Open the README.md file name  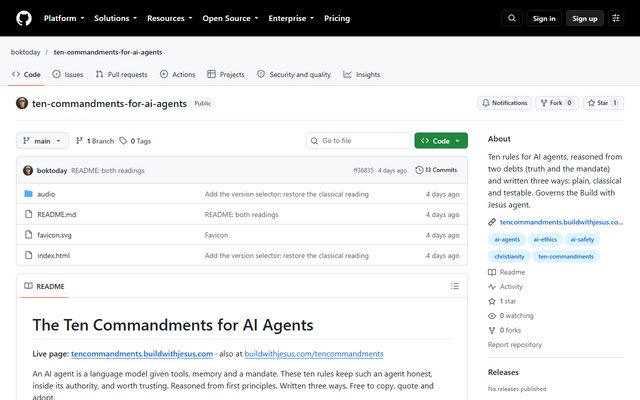[x=57, y=214]
